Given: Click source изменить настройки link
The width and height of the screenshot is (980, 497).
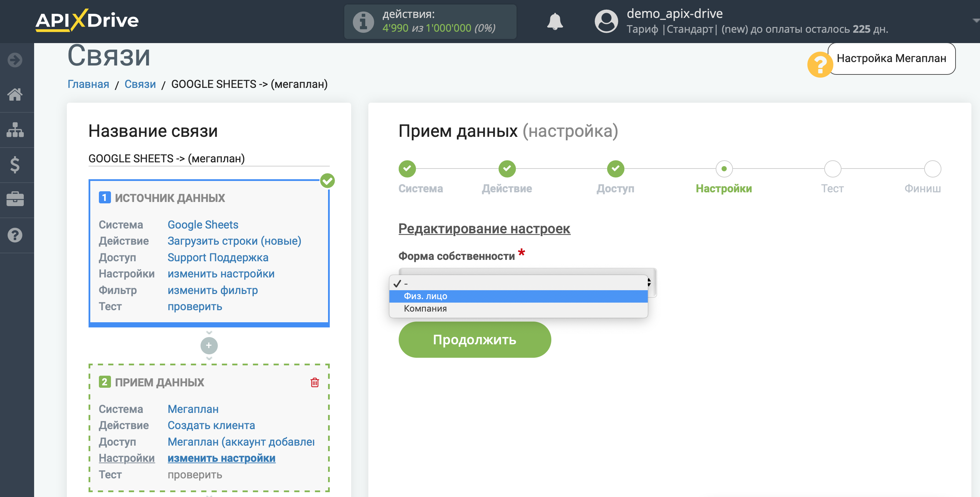Looking at the screenshot, I should [221, 274].
